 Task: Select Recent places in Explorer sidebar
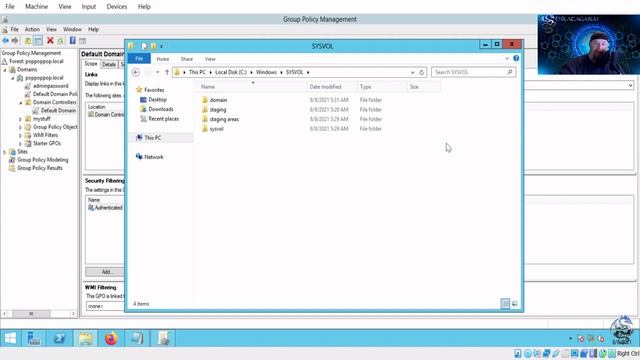click(x=163, y=119)
